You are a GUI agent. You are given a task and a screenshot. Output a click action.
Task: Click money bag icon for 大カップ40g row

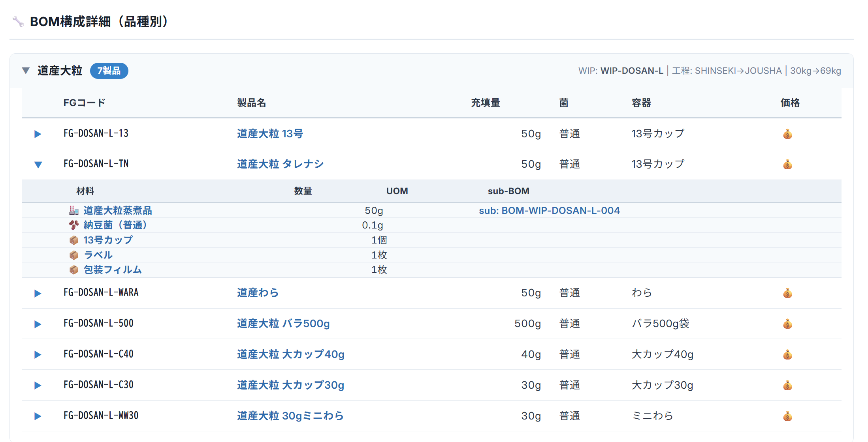787,355
